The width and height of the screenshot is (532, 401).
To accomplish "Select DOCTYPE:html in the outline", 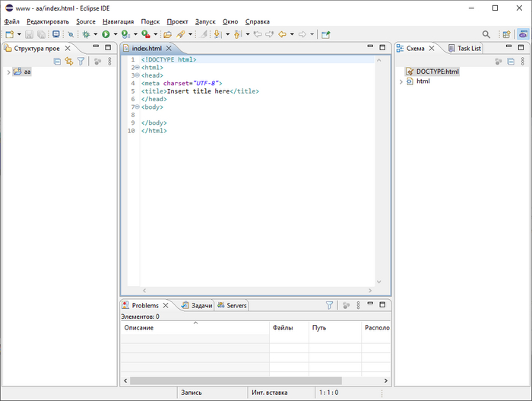I will 437,72.
